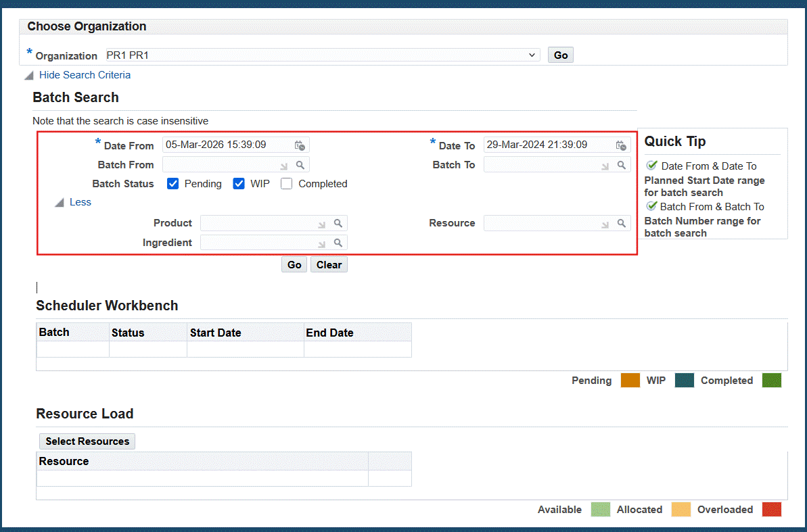Screen dimensions: 807x532
Task: Click the Allocated legend swatch
Action: [x=681, y=510]
